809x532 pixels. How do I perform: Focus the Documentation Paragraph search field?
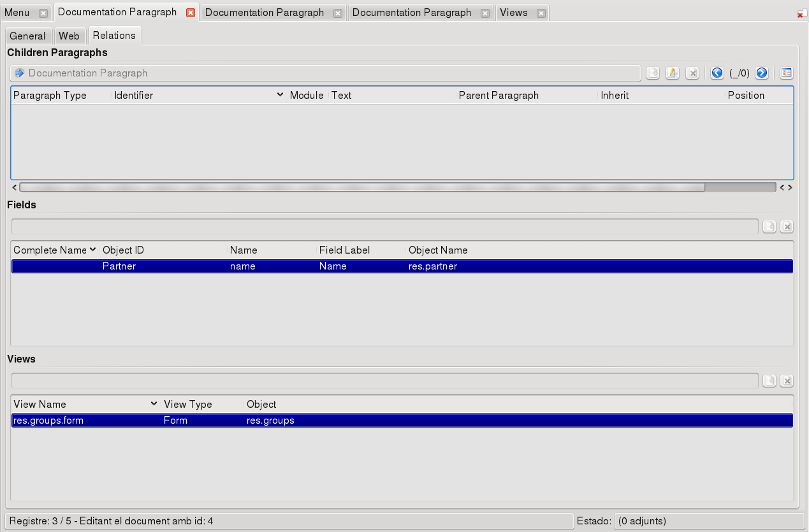pyautogui.click(x=325, y=73)
